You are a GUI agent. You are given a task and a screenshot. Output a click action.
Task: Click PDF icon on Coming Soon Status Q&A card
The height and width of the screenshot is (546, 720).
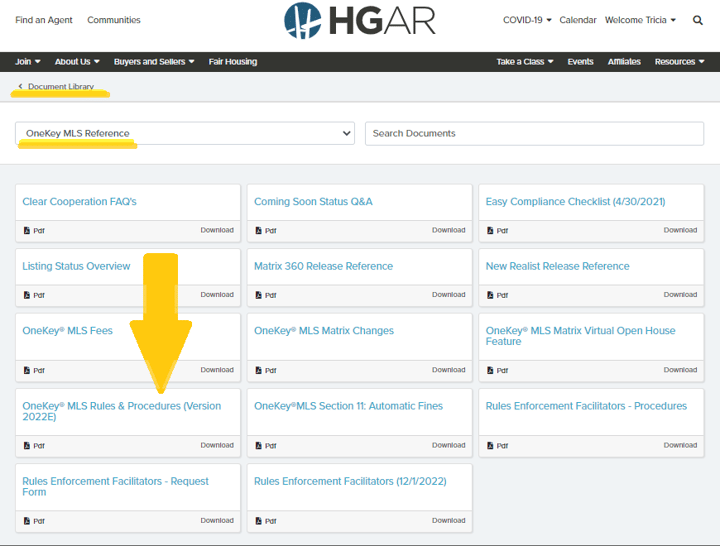pos(259,231)
